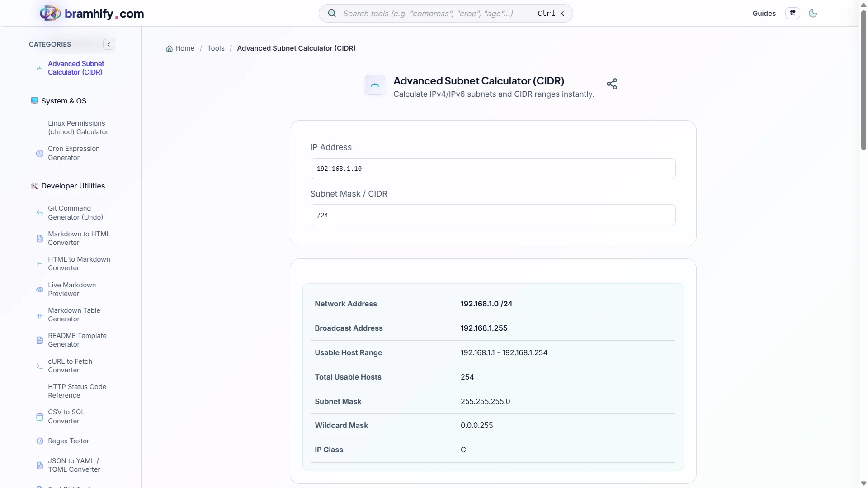Viewport: 868px width, 488px height.
Task: Select network address value 192.168.1.0 /24
Action: click(x=486, y=304)
